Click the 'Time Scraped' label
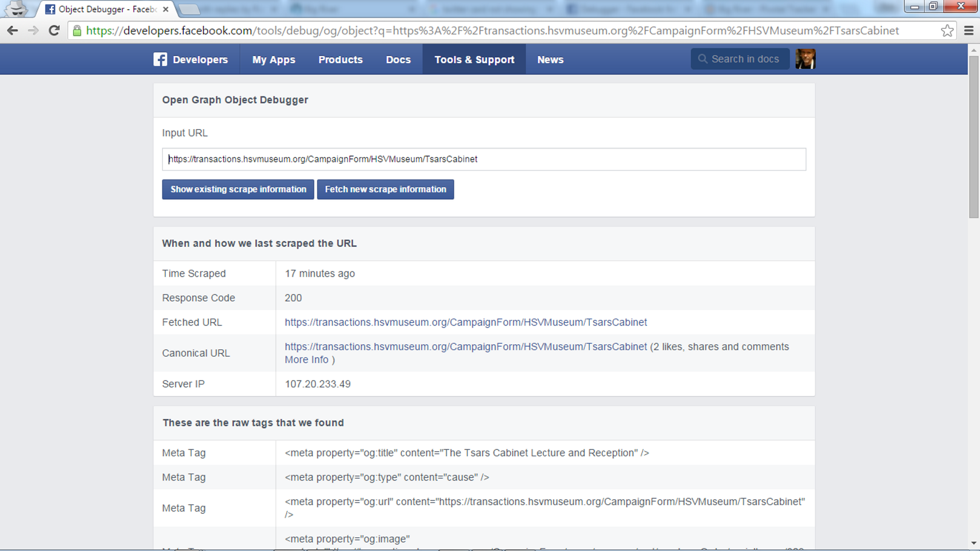 tap(194, 274)
